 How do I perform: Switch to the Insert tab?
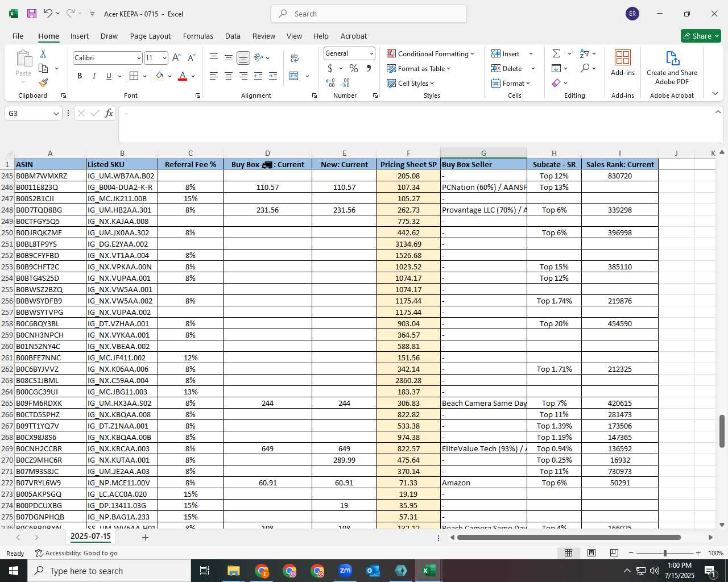point(80,36)
